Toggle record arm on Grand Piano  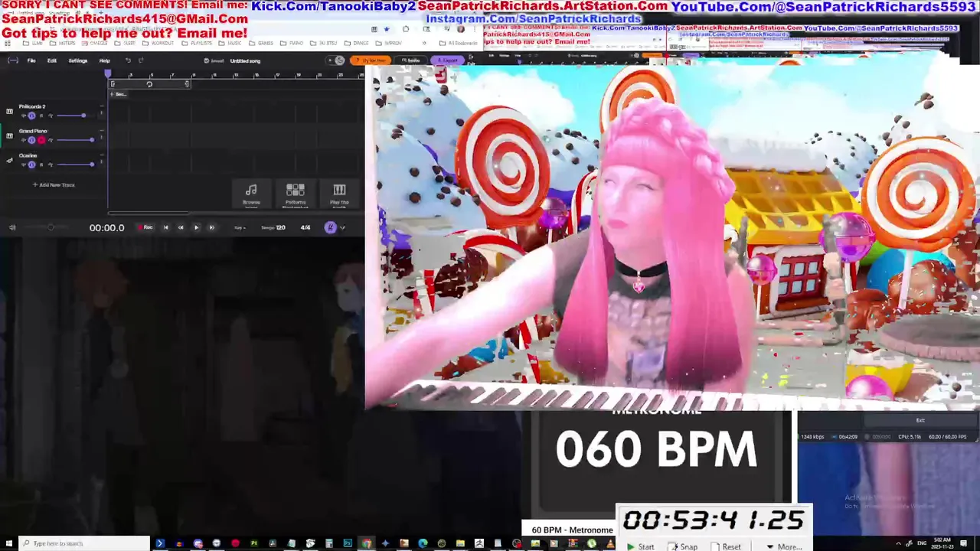[x=41, y=140]
